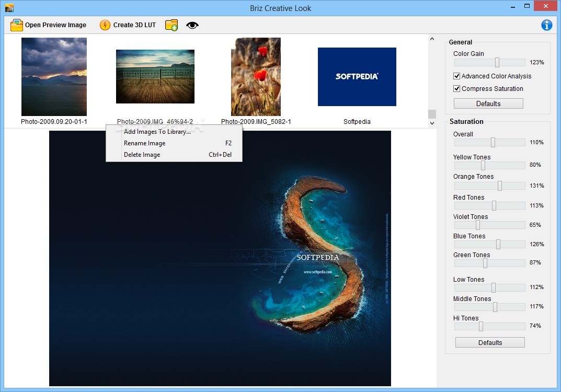Click the Photo-2009.09.20-01-1 caption

54,122
